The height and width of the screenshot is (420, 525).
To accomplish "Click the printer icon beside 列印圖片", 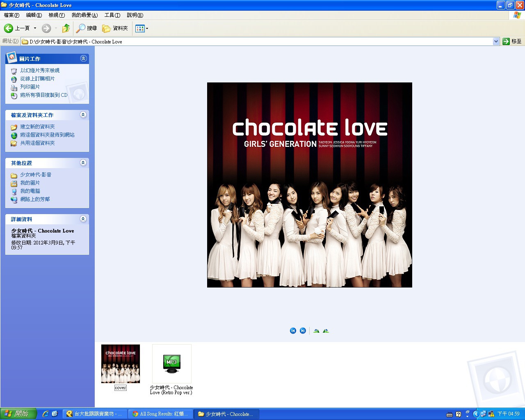I will click(14, 87).
